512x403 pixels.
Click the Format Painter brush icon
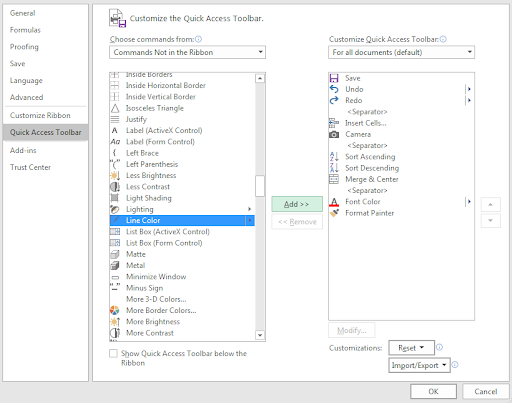click(334, 213)
